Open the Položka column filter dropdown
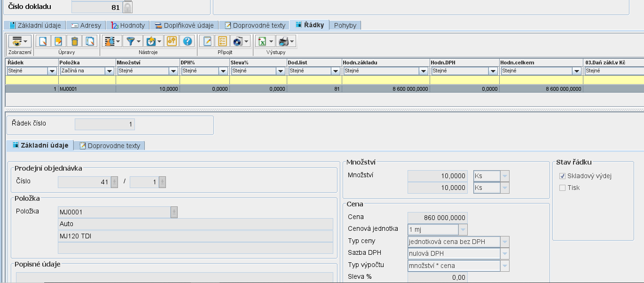644x283 pixels. [110, 71]
